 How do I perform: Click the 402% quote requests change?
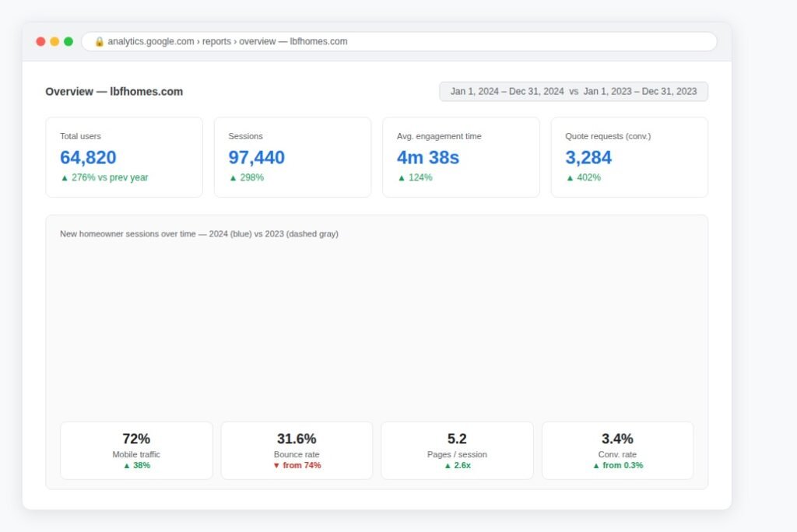click(584, 177)
